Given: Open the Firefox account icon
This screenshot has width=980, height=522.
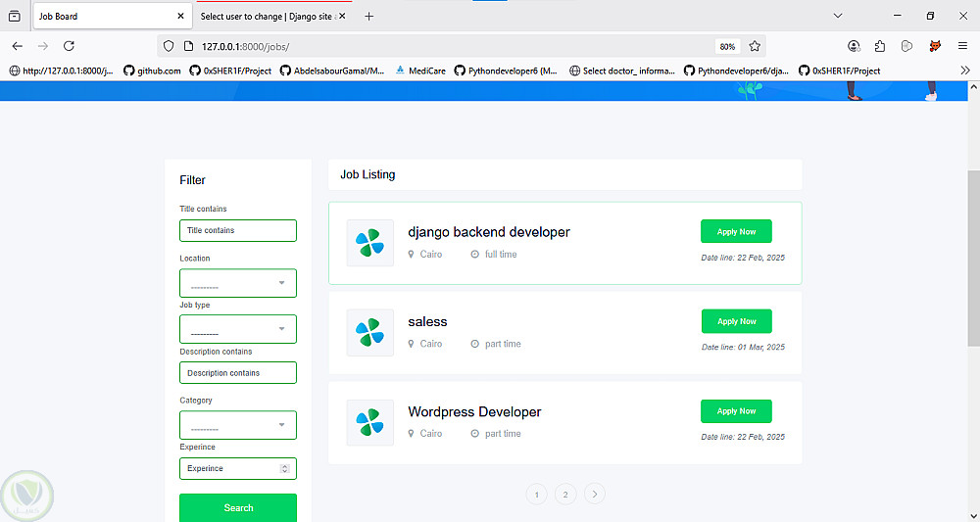Looking at the screenshot, I should (854, 46).
